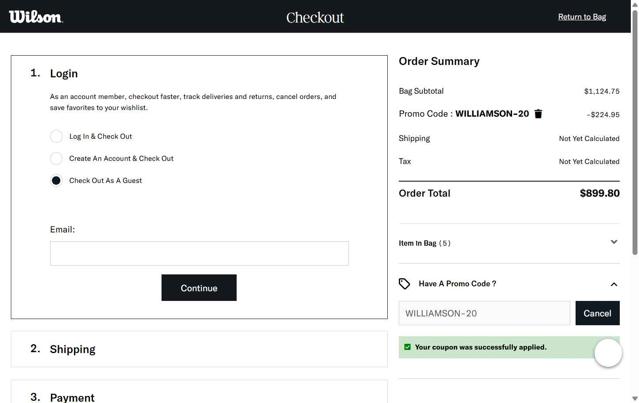Select Create An Account & Check Out option
The height and width of the screenshot is (403, 639).
[x=56, y=158]
